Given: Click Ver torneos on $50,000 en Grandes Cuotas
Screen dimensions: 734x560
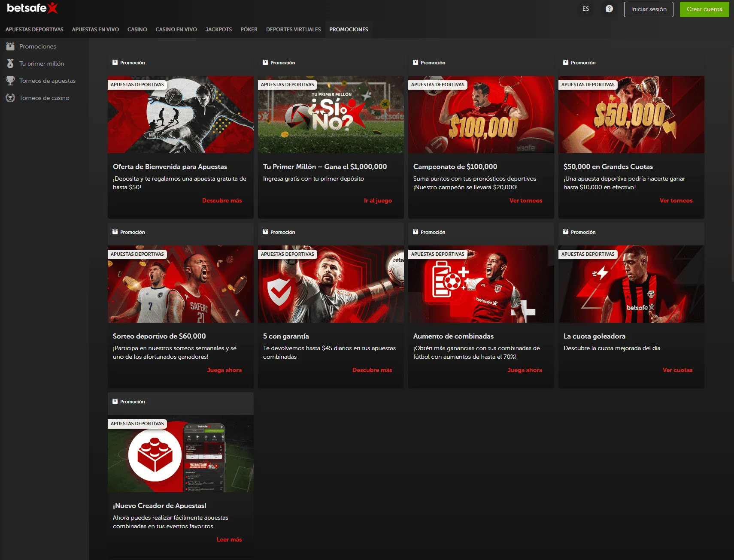Looking at the screenshot, I should coord(676,200).
